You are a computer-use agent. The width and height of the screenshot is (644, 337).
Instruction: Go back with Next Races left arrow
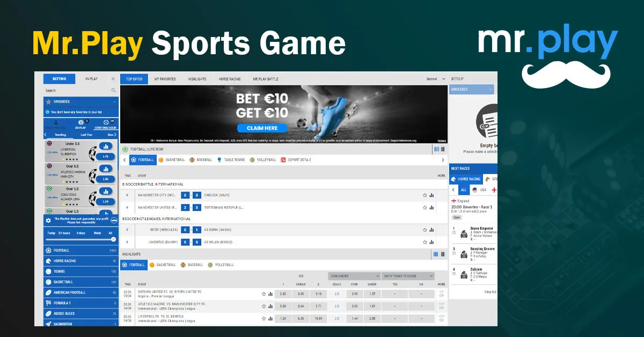click(x=453, y=190)
